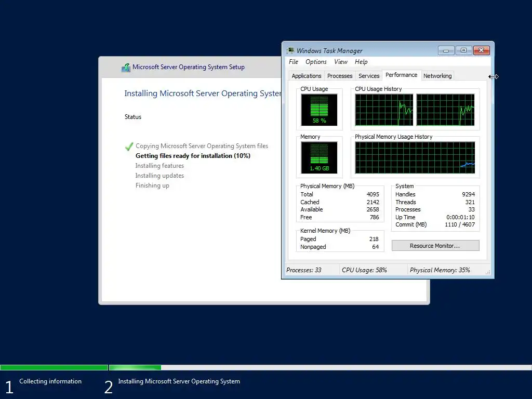Click the Total physical memory value 4095

(x=373, y=194)
